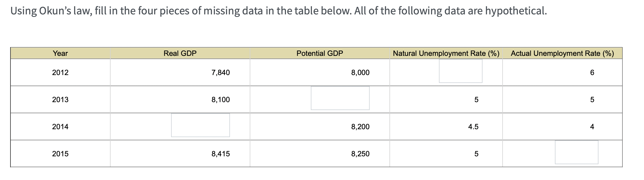Click the 2014 Real GDP input box

point(200,125)
